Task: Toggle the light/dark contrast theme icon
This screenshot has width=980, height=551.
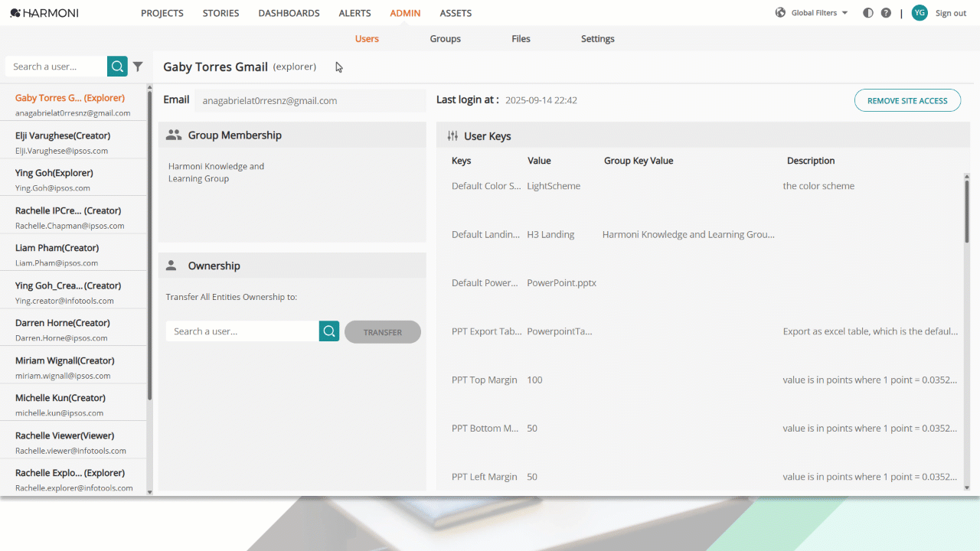Action: pos(868,13)
